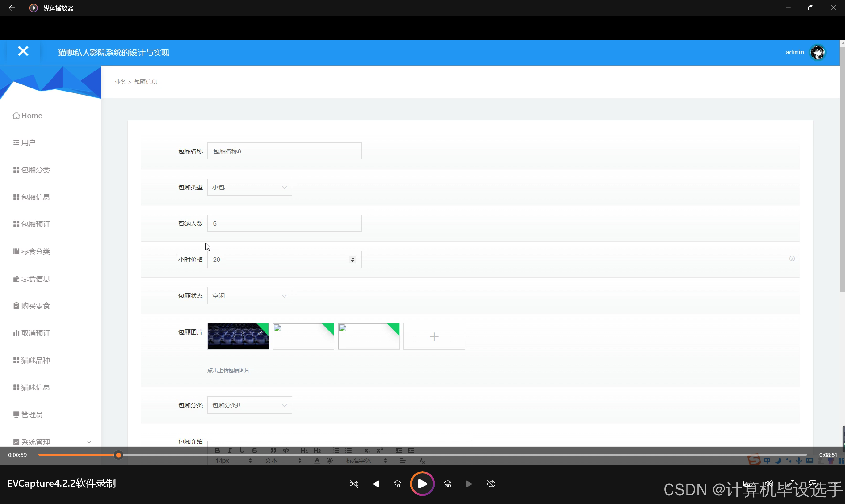The height and width of the screenshot is (504, 845).
Task: Click the admin username in the header
Action: coord(795,52)
